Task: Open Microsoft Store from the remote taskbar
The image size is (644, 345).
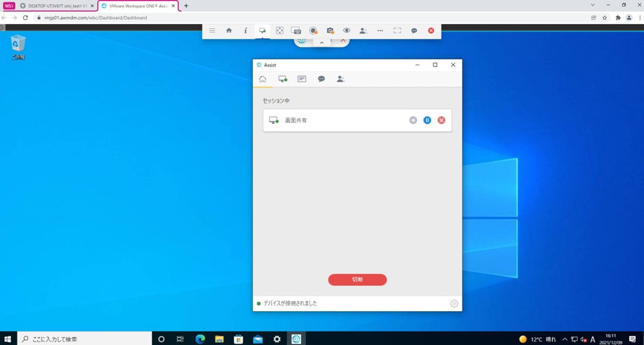Action: pos(238,339)
